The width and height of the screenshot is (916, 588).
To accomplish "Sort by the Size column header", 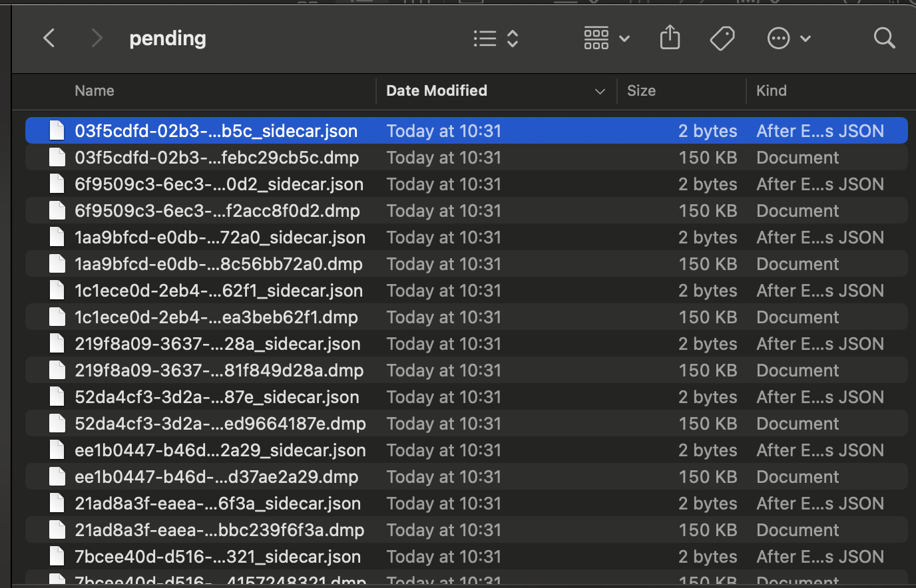I will (641, 90).
